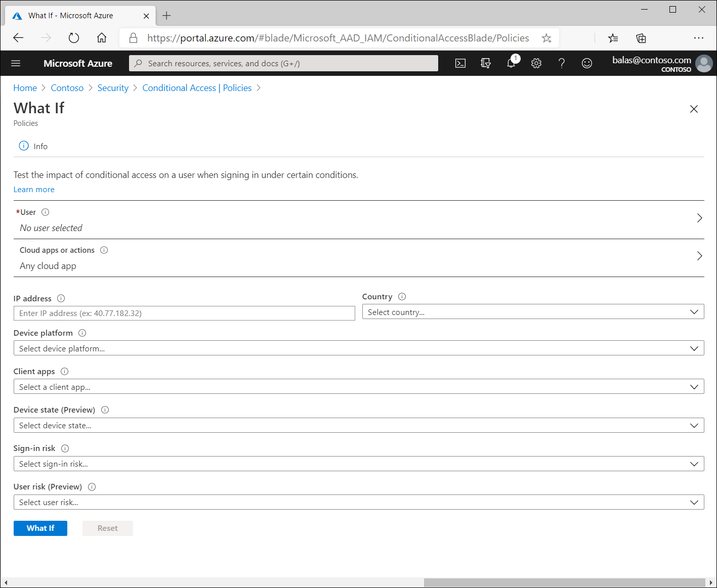Expand the User selection row chevron
Viewport: 717px width, 588px height.
699,218
